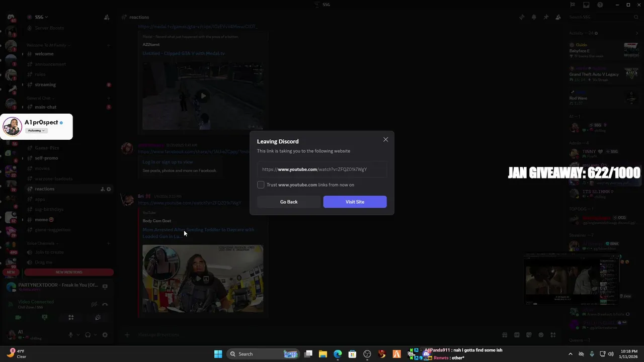The height and width of the screenshot is (362, 644).
Task: Open Microsoft Edge from the taskbar
Action: point(338,354)
